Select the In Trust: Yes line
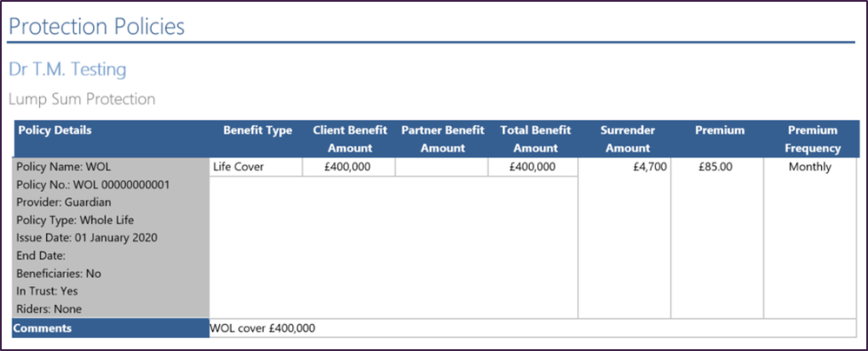 (x=47, y=291)
